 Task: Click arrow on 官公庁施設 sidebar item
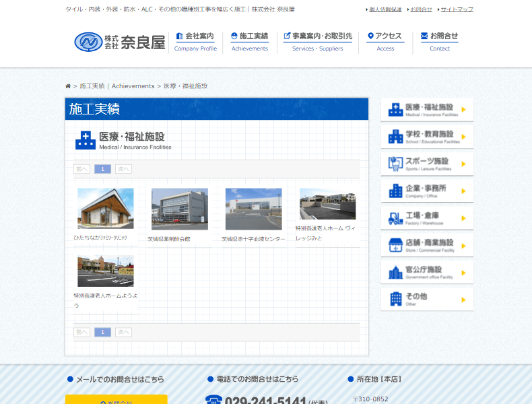(463, 273)
